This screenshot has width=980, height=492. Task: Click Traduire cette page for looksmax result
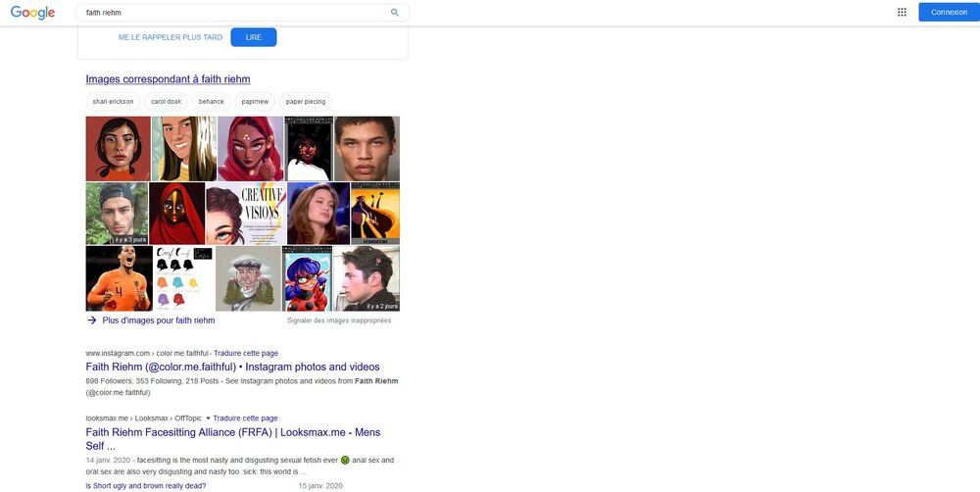pos(245,418)
